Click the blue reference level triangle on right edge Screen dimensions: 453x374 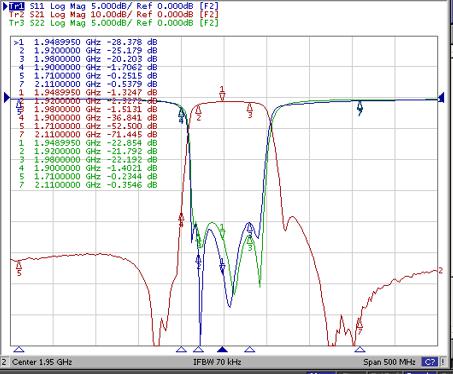point(441,98)
